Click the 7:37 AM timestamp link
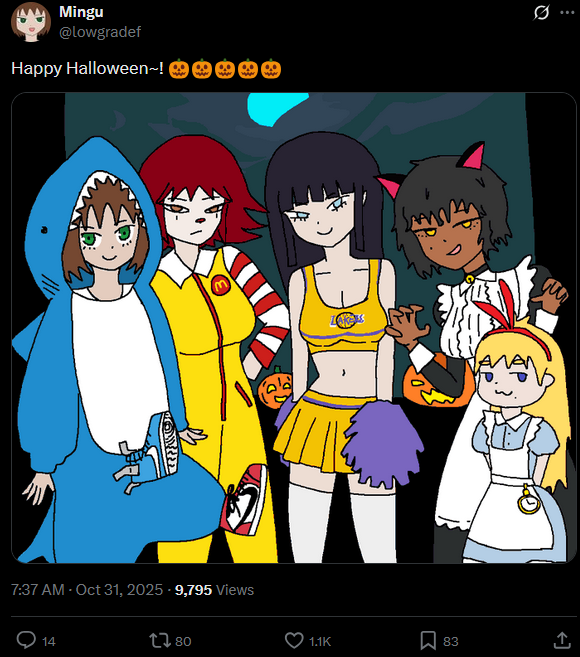The width and height of the screenshot is (580, 657). (38, 590)
